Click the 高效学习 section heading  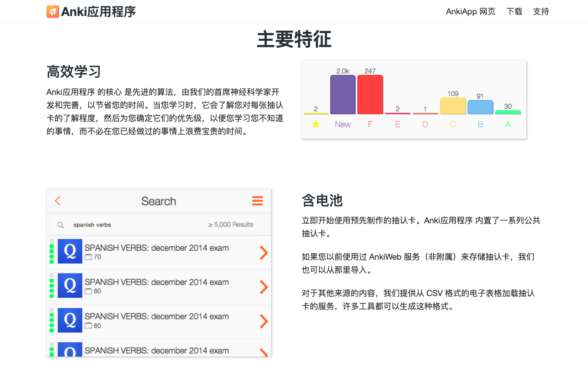[73, 72]
